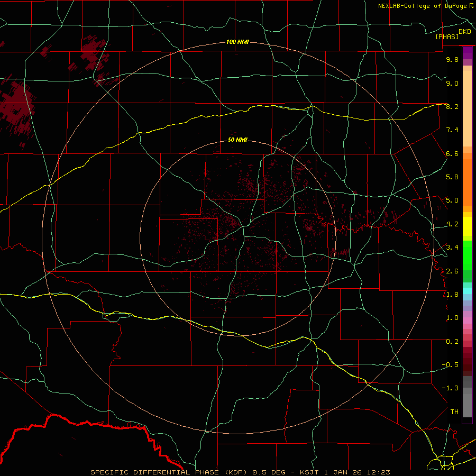Click the [PHAS] units label
476x476 pixels.
447,36
